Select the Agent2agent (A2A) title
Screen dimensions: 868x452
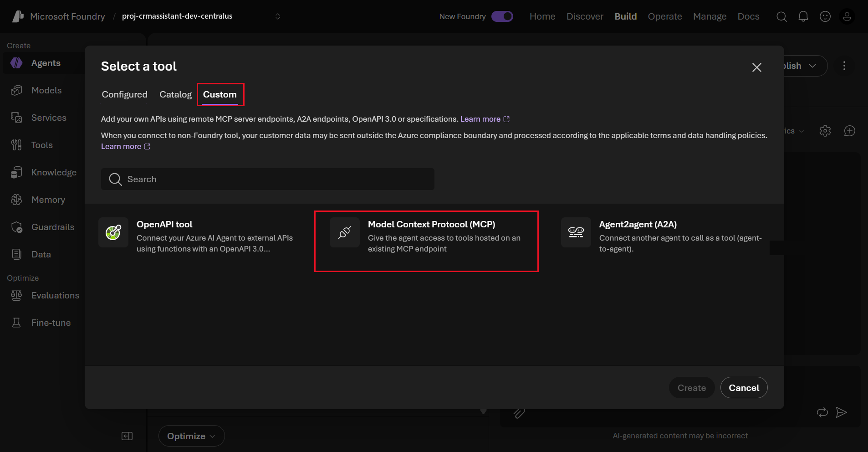click(638, 224)
